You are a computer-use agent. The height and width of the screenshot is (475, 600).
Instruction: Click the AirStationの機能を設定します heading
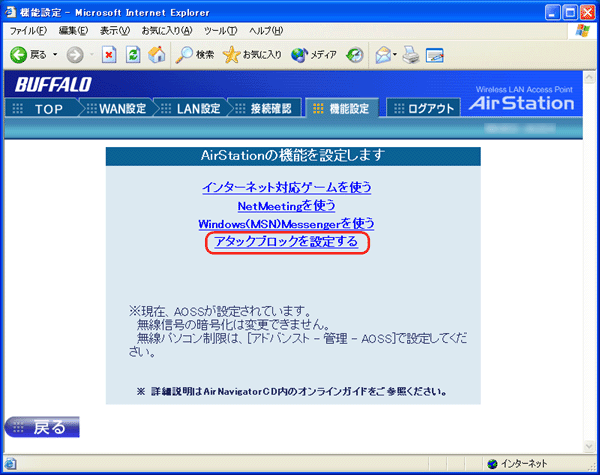click(x=293, y=156)
